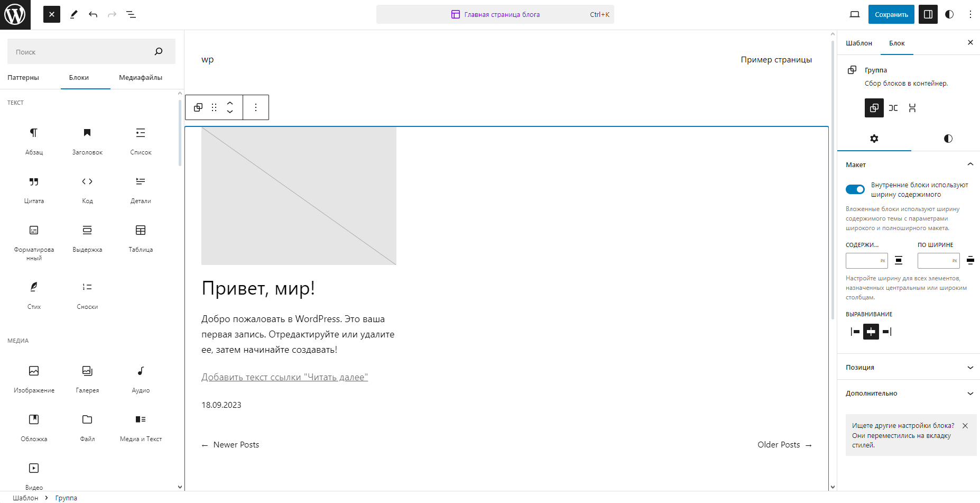The height and width of the screenshot is (503, 980).
Task: Toggle inner blocks use content width
Action: (855, 189)
